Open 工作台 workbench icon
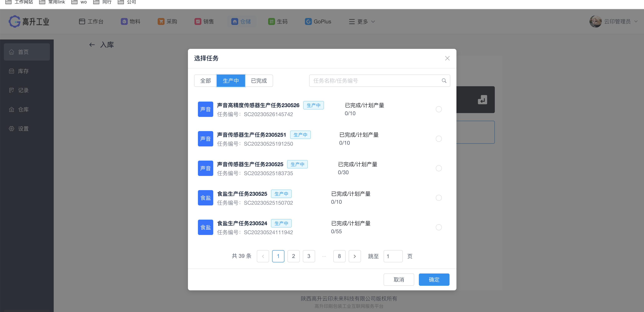644x312 pixels. (x=82, y=21)
